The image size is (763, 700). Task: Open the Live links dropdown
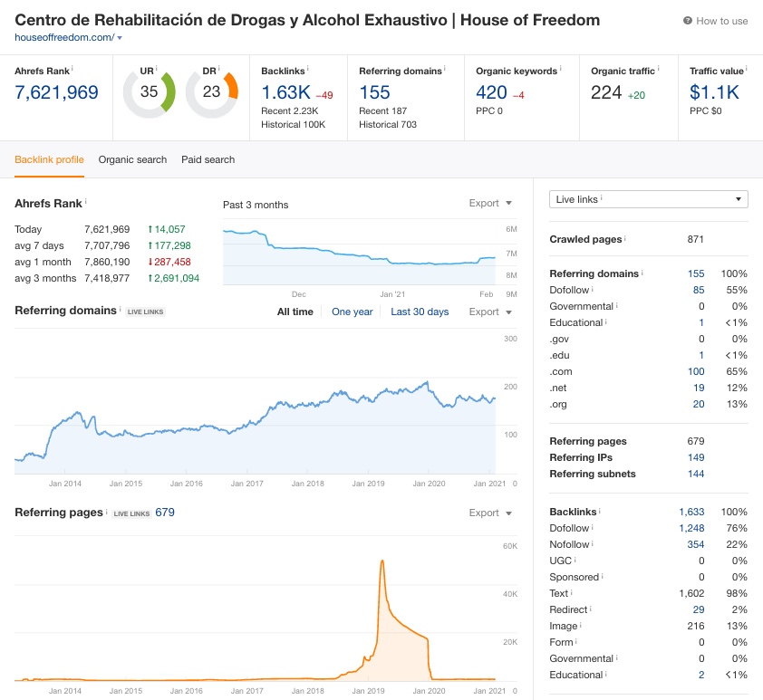tap(648, 199)
